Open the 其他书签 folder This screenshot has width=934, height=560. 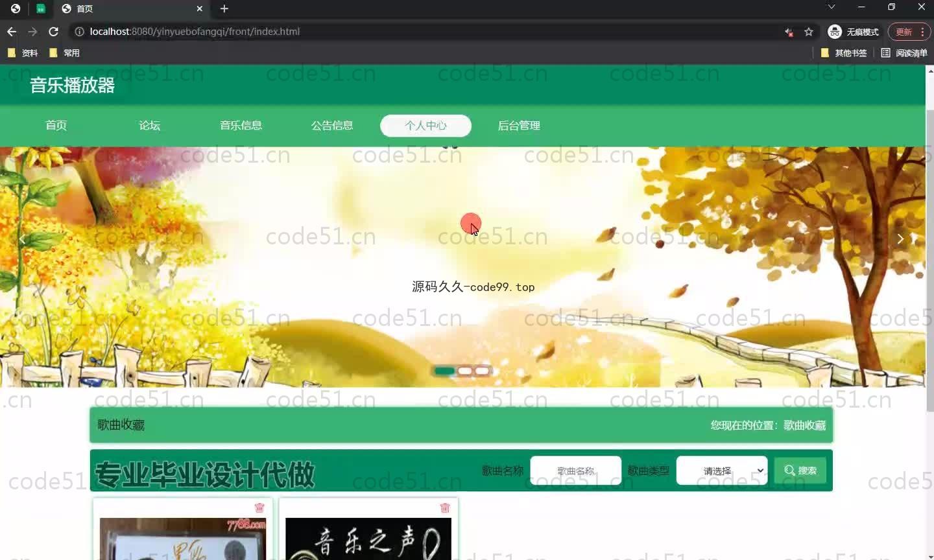point(843,53)
